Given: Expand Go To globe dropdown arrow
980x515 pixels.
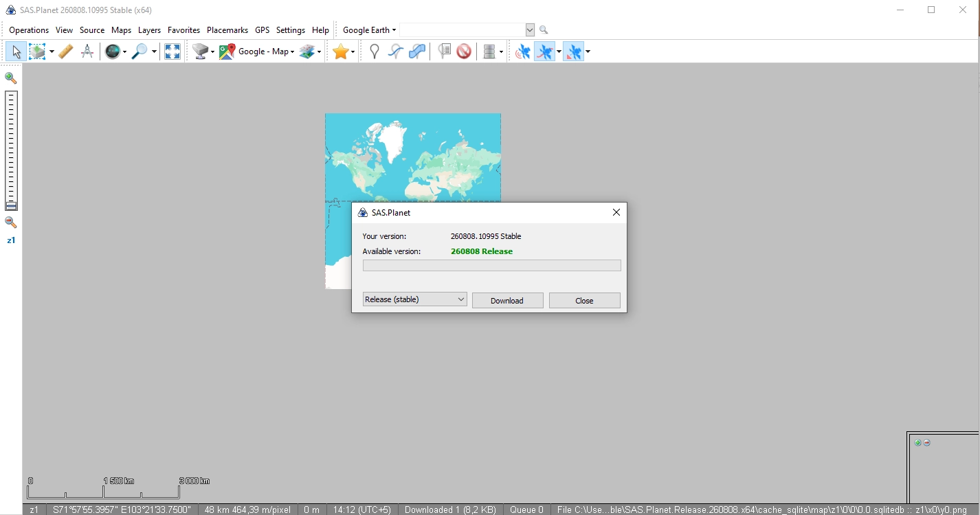Looking at the screenshot, I should (124, 51).
